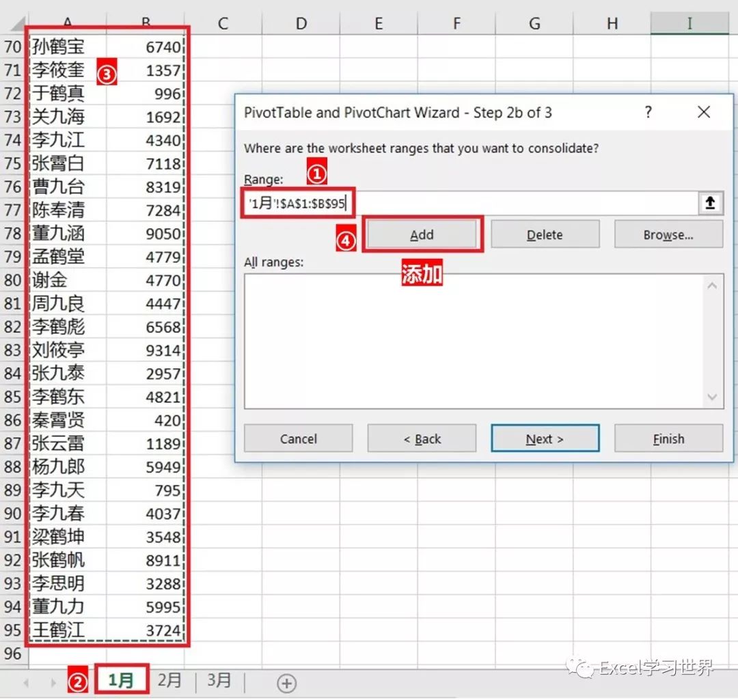Click the help question mark icon
This screenshot has width=738, height=700.
pyautogui.click(x=648, y=113)
